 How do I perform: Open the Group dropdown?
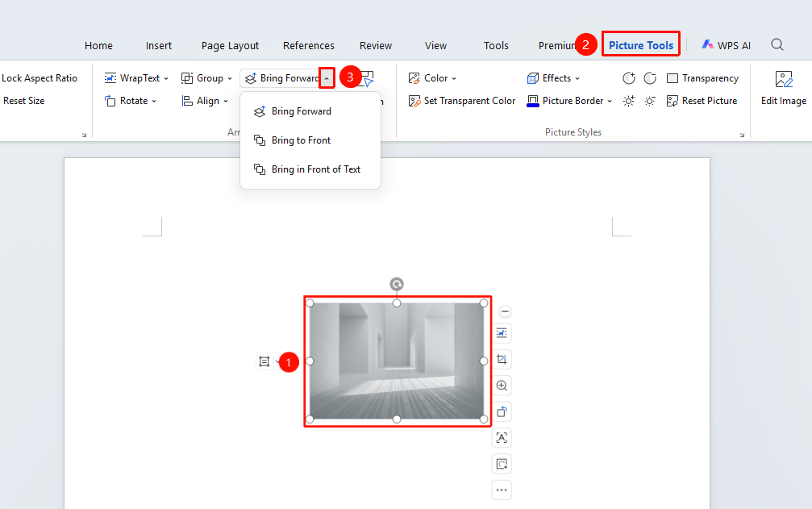[206, 78]
